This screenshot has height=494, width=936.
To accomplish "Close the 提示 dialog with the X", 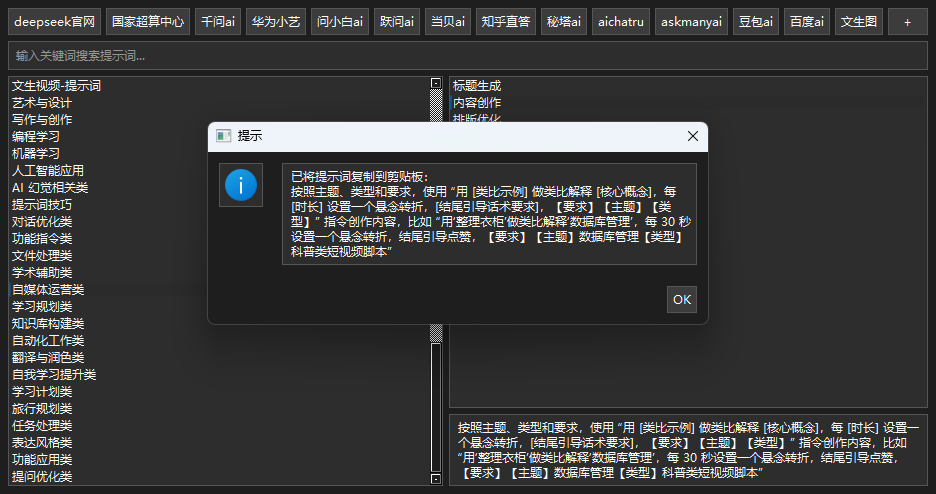I will coord(692,136).
